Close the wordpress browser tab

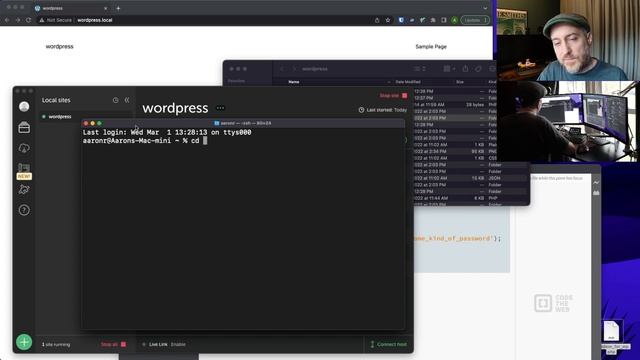pos(106,8)
